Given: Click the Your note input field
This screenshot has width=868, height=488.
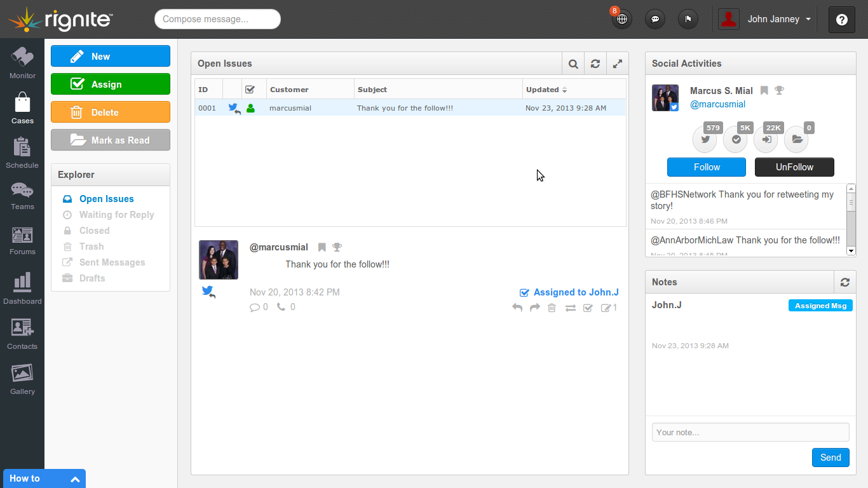Looking at the screenshot, I should (x=750, y=432).
